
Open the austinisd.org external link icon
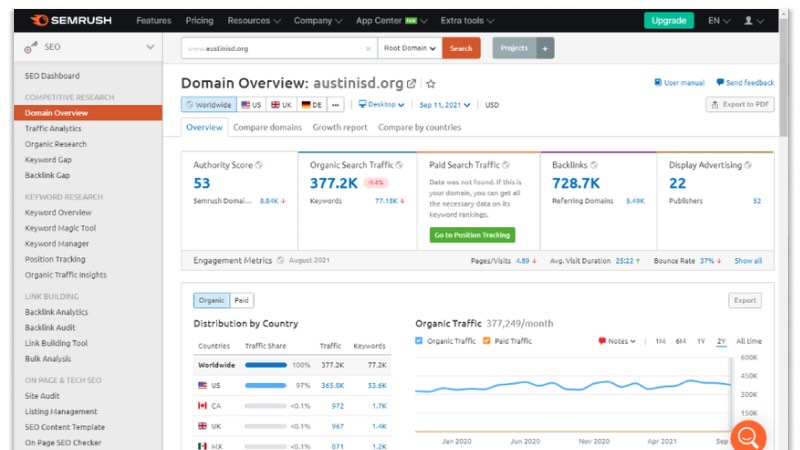click(411, 84)
